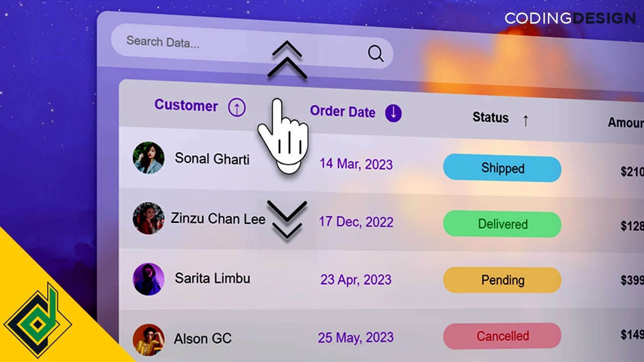
Task: Open Sonal Gharti's profile avatar
Action: [148, 158]
